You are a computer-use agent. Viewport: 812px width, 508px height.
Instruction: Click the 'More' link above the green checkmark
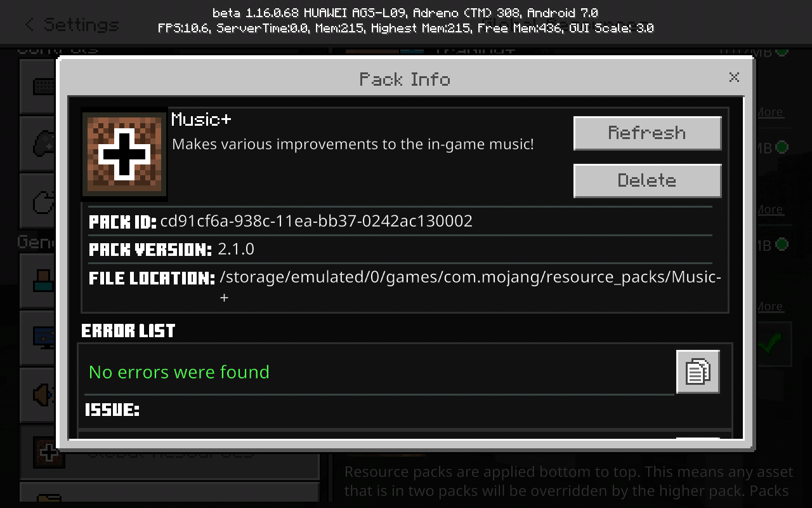pos(769,306)
